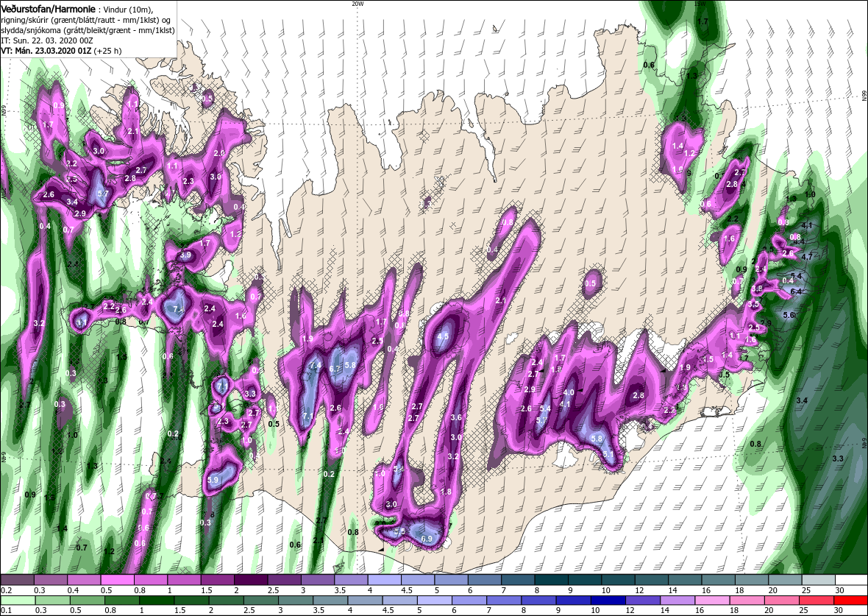Image resolution: width=868 pixels, height=616 pixels.
Task: Click the 1.5 swatch in the purple snow scale
Action: coord(218,579)
